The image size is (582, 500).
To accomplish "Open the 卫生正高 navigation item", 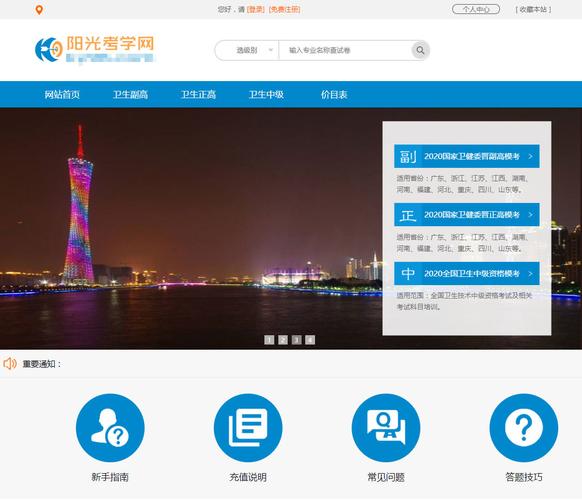I will click(x=199, y=95).
